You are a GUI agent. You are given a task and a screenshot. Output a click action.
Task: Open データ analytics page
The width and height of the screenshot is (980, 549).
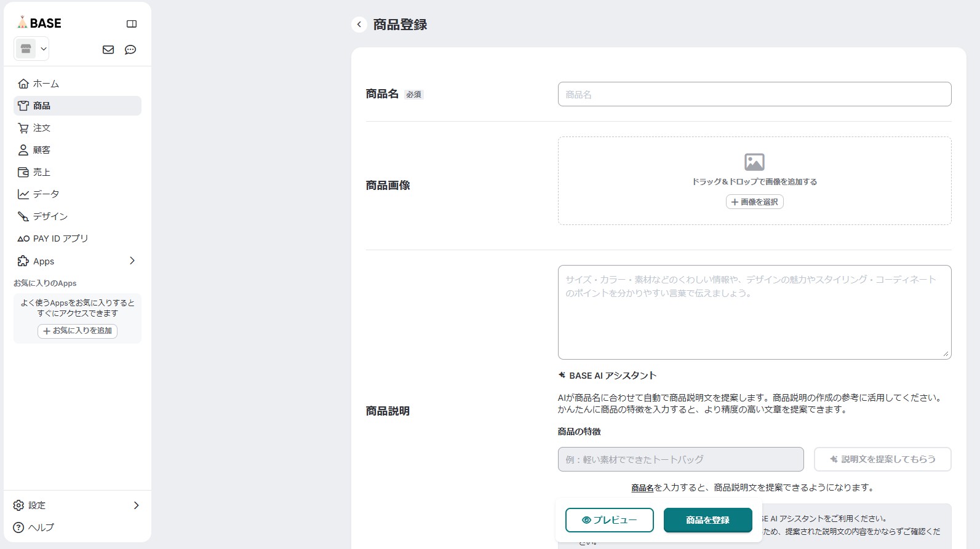click(78, 194)
